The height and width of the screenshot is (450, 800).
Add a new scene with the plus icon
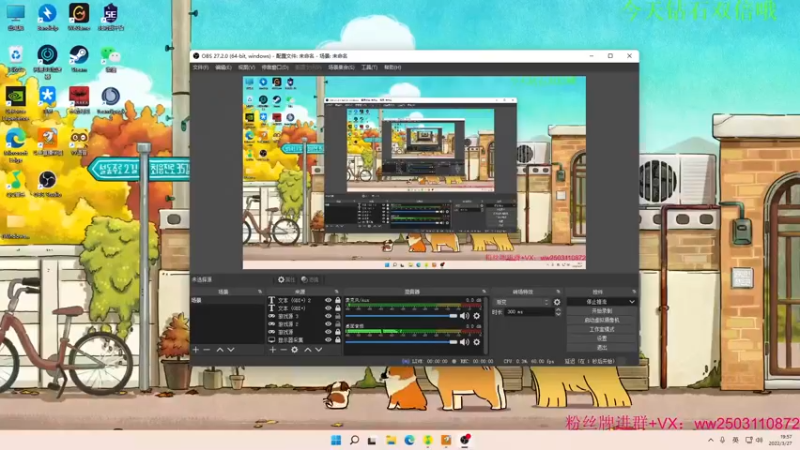(196, 350)
